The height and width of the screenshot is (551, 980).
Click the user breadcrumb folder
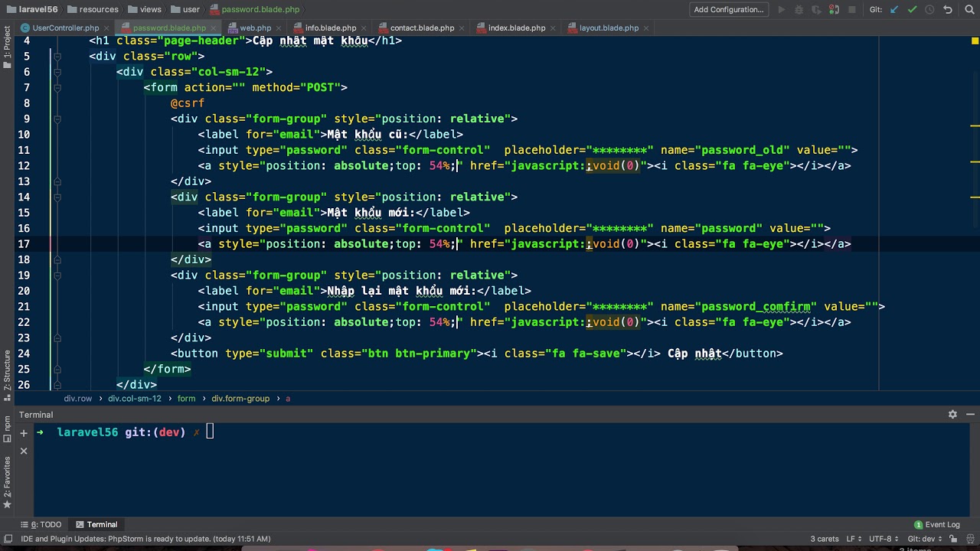click(x=185, y=10)
